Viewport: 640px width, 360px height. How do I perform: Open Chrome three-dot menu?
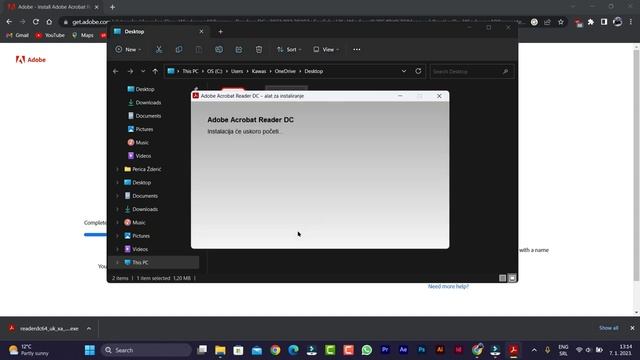tap(631, 22)
